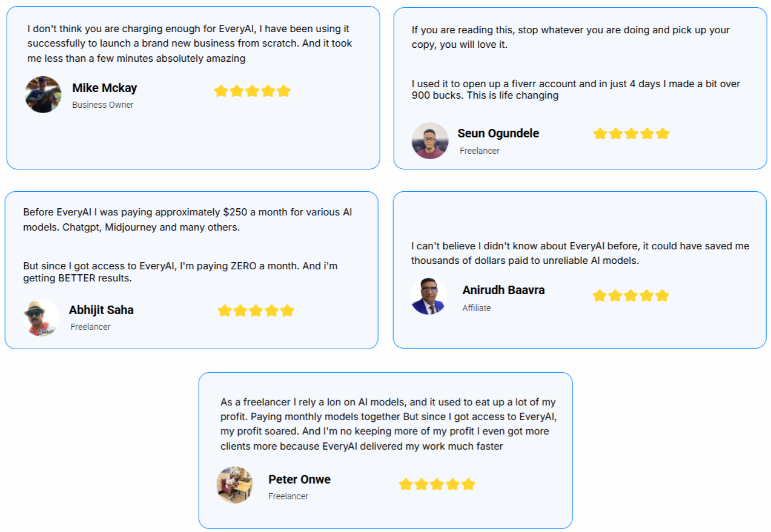771x532 pixels.
Task: Click the Abhijit Saha name heading
Action: pos(101,310)
